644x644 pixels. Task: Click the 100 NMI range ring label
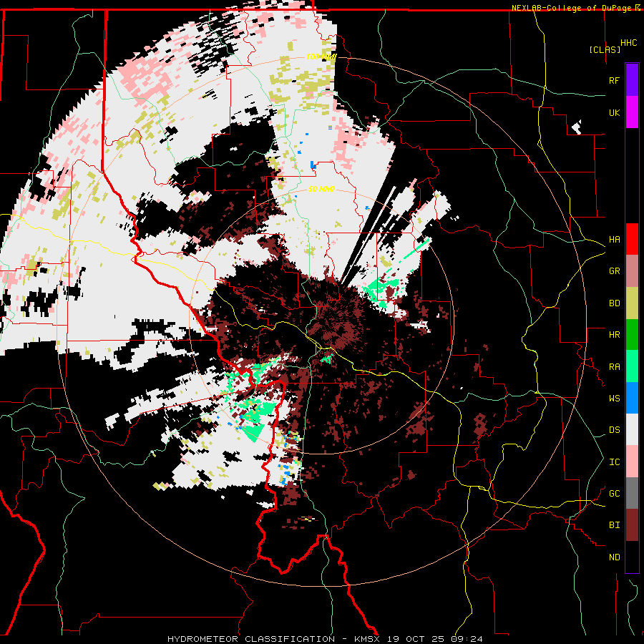click(321, 57)
